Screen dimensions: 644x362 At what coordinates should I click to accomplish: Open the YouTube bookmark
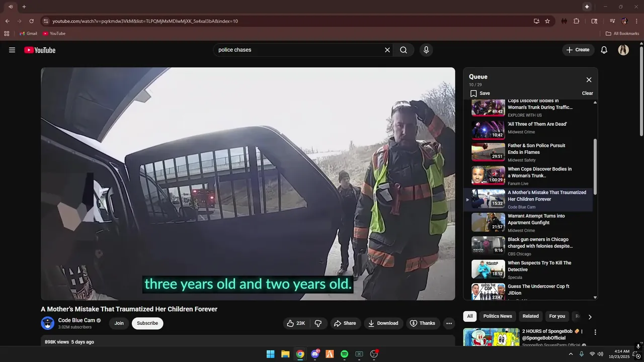point(54,33)
